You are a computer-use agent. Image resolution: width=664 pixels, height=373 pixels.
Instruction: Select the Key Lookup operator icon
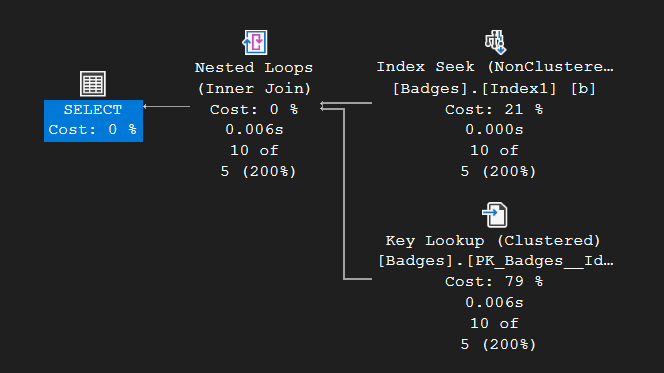tap(495, 215)
